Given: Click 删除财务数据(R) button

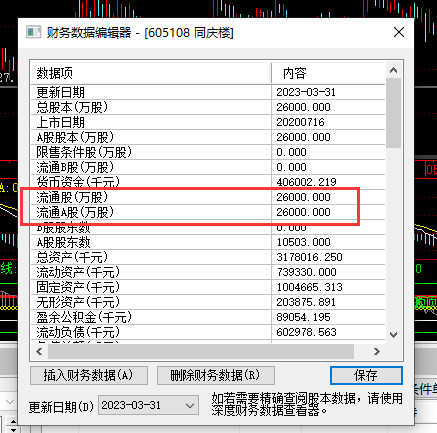Looking at the screenshot, I should [215, 375].
